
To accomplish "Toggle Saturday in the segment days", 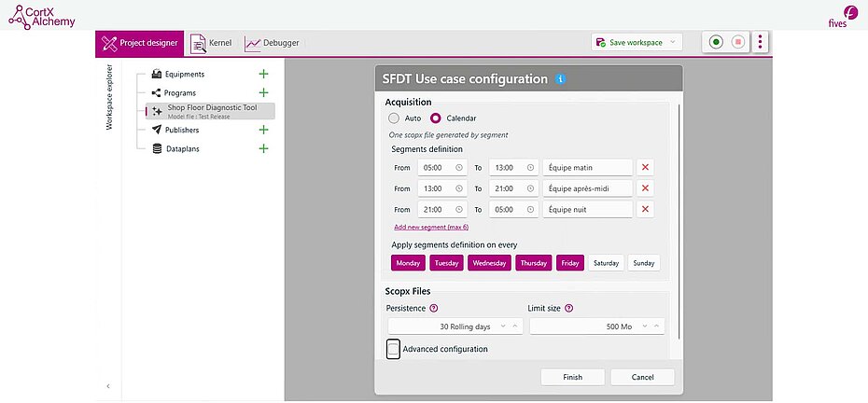I will pos(606,263).
